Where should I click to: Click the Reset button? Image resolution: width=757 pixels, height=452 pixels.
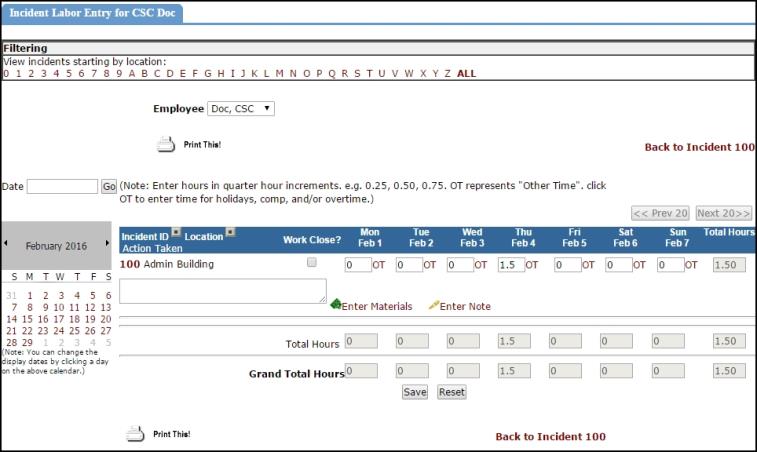click(x=451, y=392)
